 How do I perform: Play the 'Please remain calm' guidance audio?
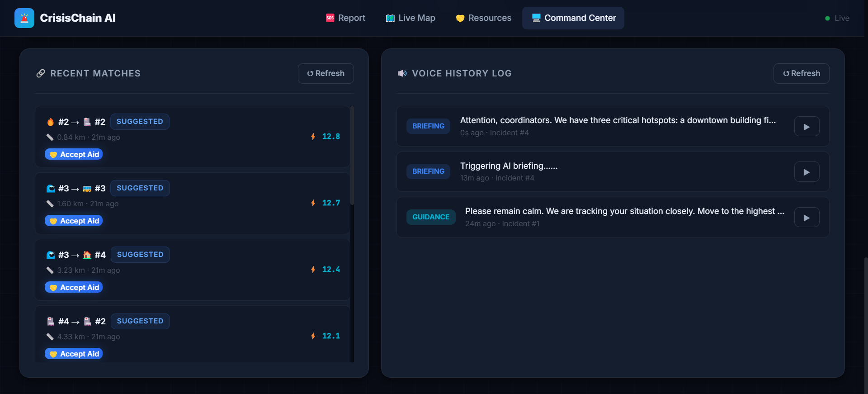point(807,218)
